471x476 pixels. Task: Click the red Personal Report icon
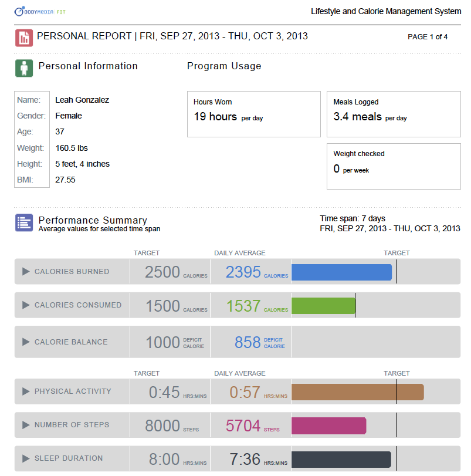[24, 38]
